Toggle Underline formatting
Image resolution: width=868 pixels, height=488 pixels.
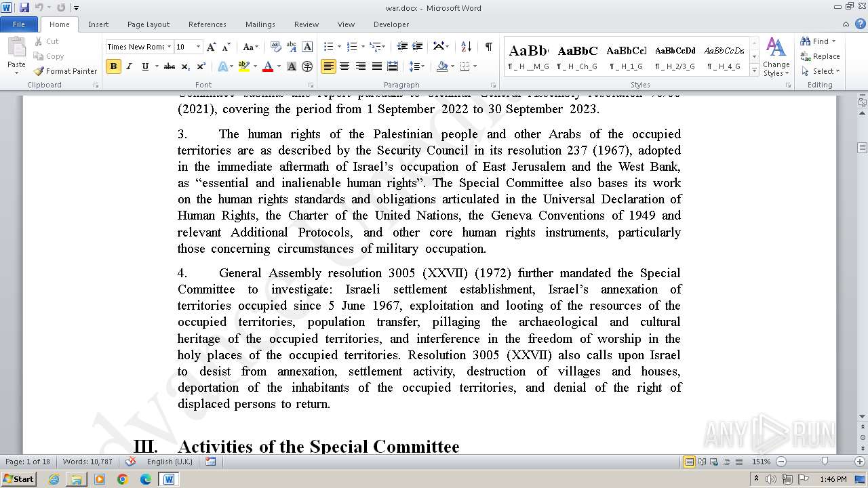click(x=144, y=66)
